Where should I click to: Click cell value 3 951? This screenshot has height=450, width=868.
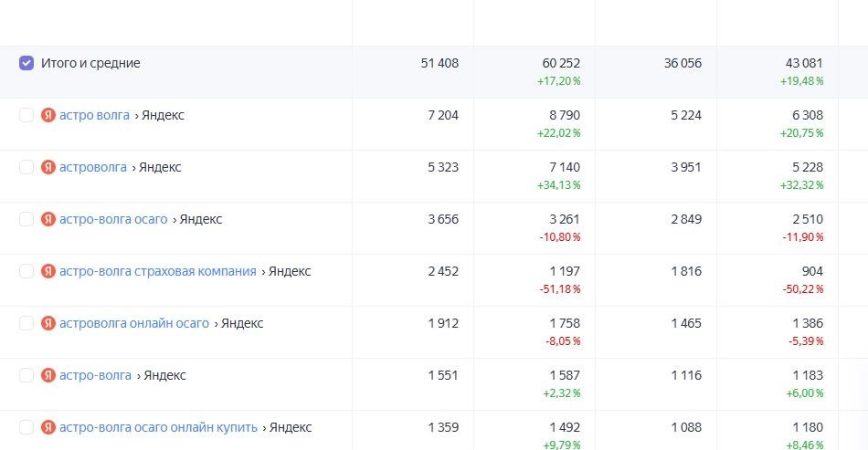(686, 167)
